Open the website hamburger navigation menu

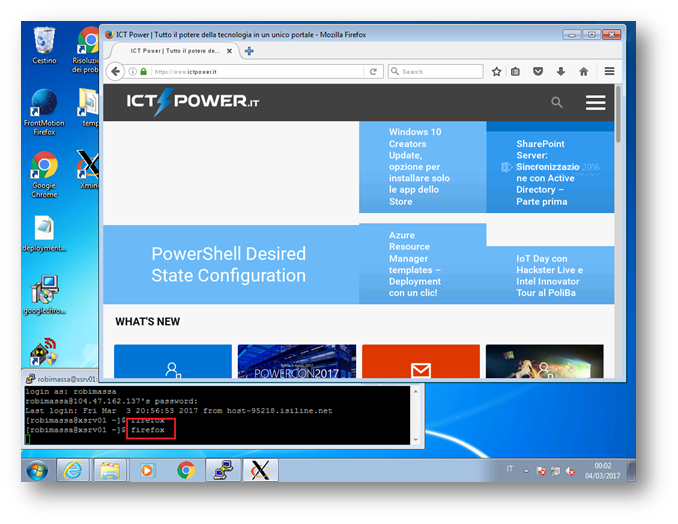[595, 102]
